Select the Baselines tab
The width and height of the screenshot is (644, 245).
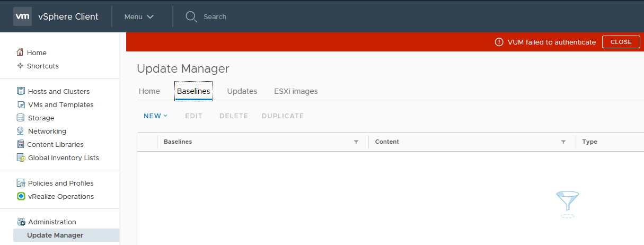(x=193, y=91)
